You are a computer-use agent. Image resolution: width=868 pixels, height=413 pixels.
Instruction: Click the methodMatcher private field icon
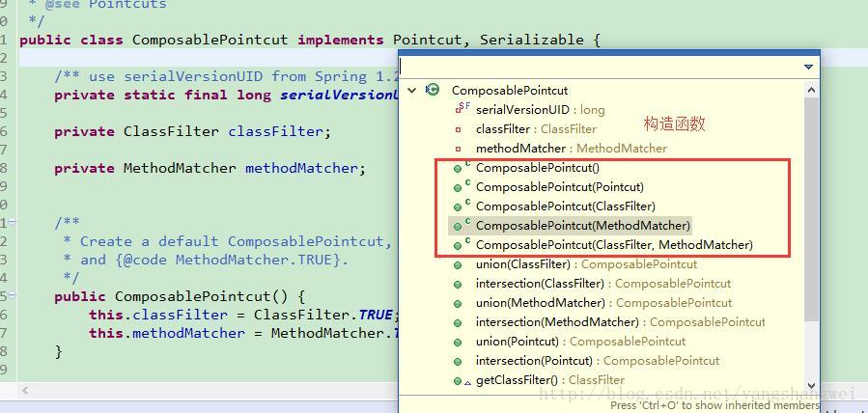point(459,148)
